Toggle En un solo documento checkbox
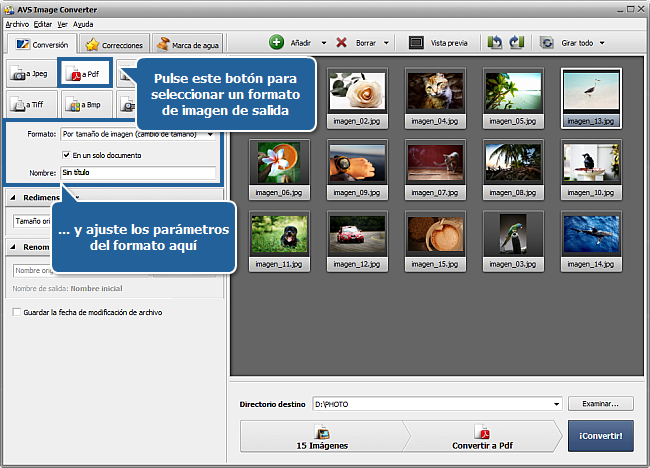This screenshot has width=650, height=468. (66, 155)
